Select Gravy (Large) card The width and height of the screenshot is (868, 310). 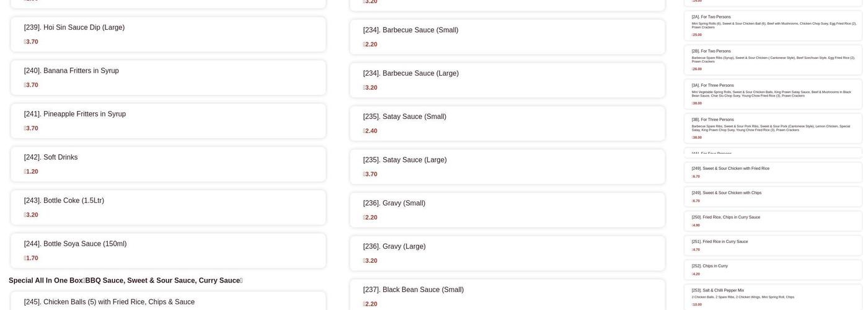click(507, 254)
